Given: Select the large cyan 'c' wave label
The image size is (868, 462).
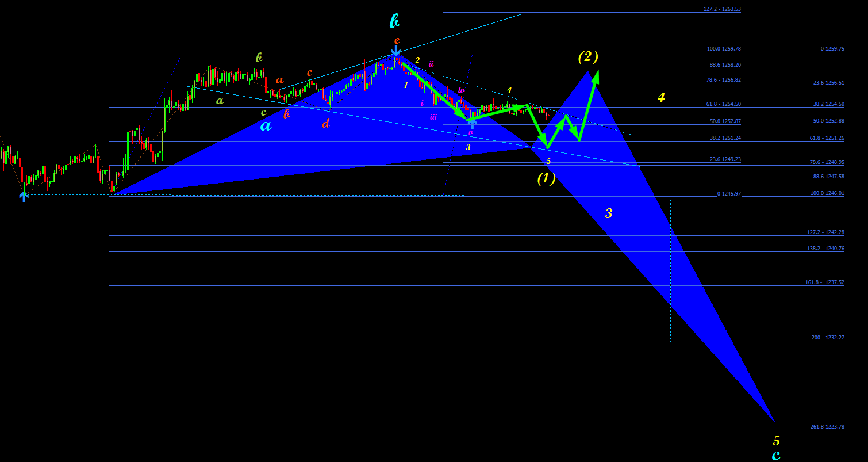Looking at the screenshot, I should tap(776, 455).
